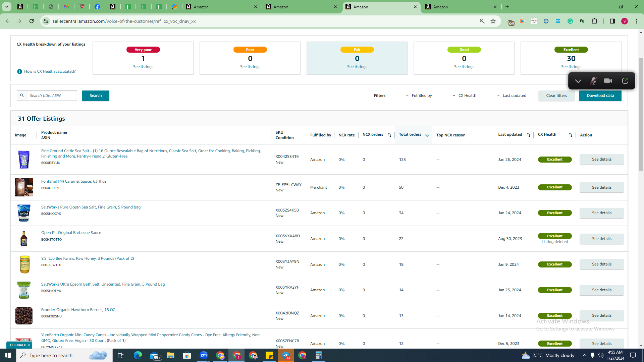Click the browser address bar URL
This screenshot has width=644, height=362.
124,21
